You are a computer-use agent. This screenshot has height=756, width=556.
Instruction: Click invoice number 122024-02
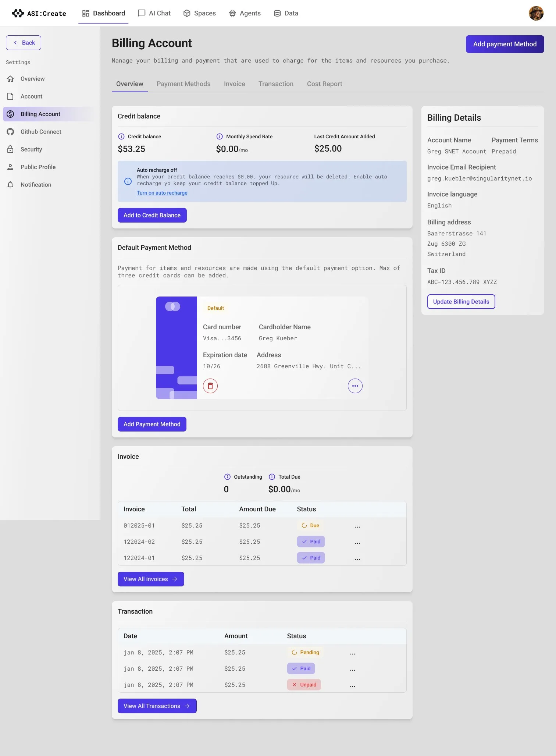tap(139, 542)
